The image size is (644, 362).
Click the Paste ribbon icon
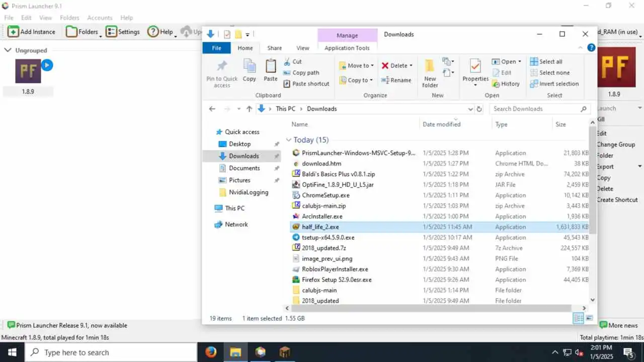point(271,66)
